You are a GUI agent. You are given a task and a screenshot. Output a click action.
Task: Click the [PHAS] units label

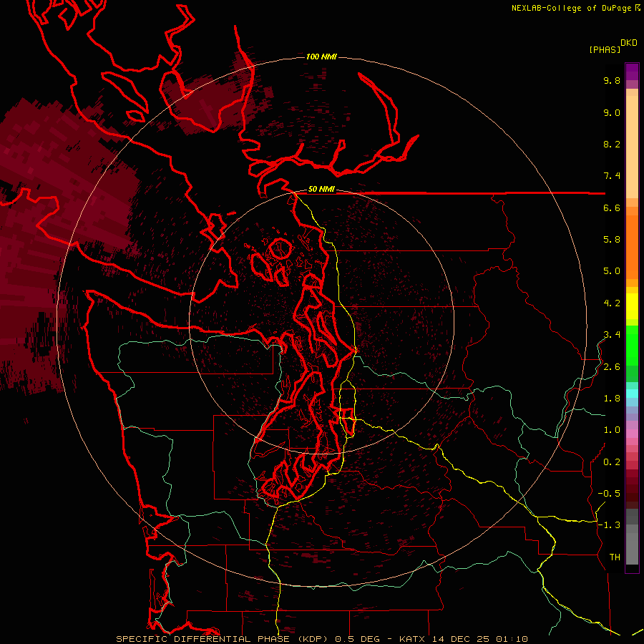coord(605,49)
